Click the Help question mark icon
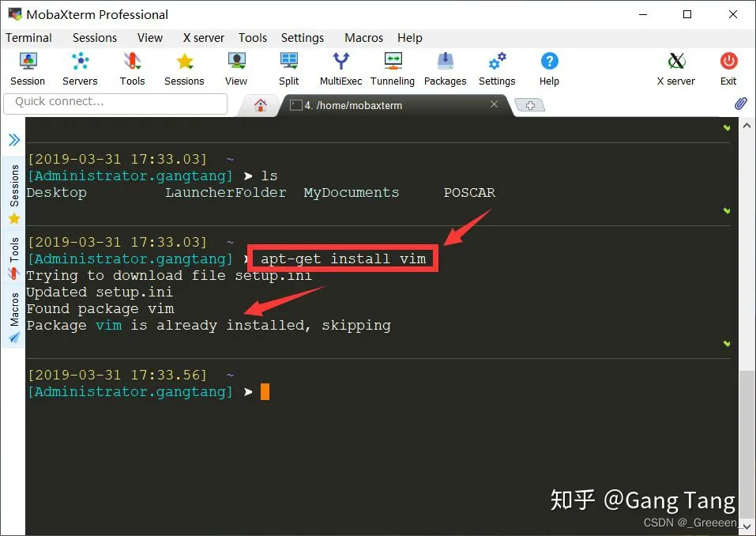 549,69
